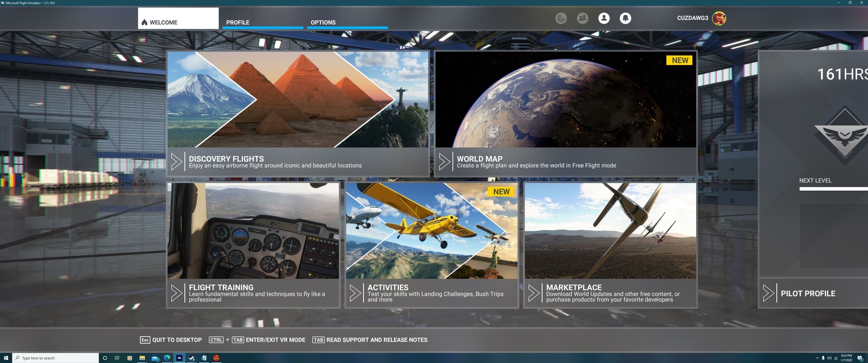
Task: Click the Pilot Profile arrow icon
Action: point(769,293)
